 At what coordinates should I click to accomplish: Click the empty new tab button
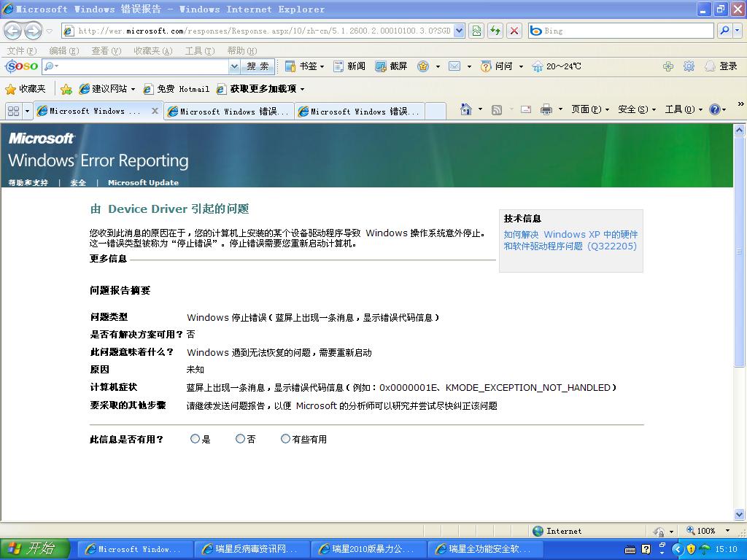436,112
